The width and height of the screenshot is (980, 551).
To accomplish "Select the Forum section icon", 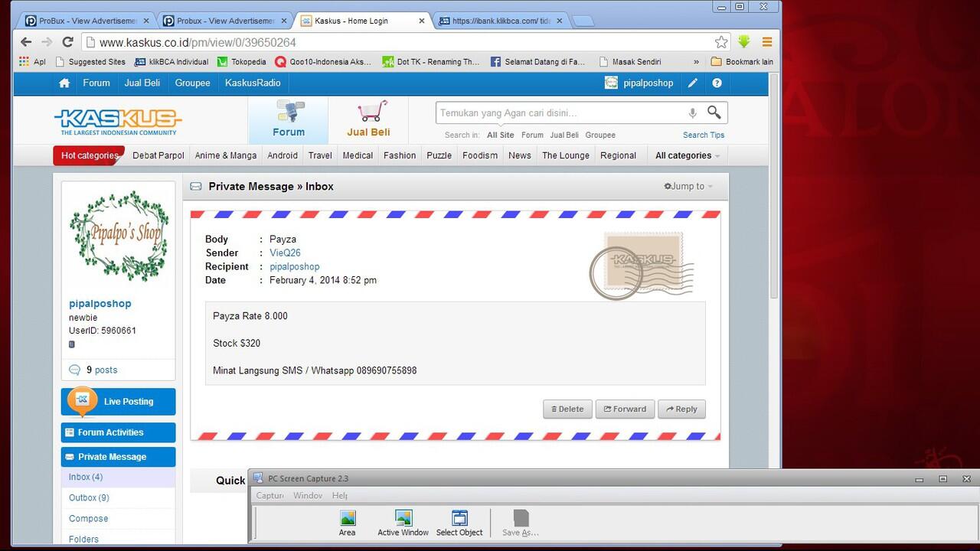I will pos(289,119).
